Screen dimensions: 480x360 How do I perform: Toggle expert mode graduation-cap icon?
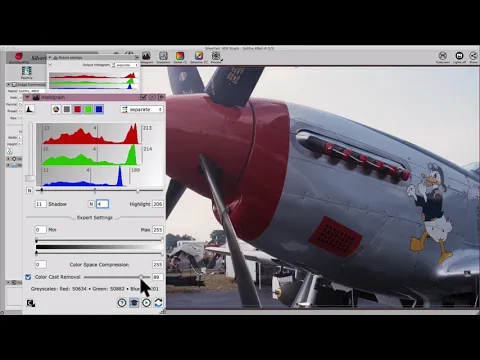(x=134, y=303)
